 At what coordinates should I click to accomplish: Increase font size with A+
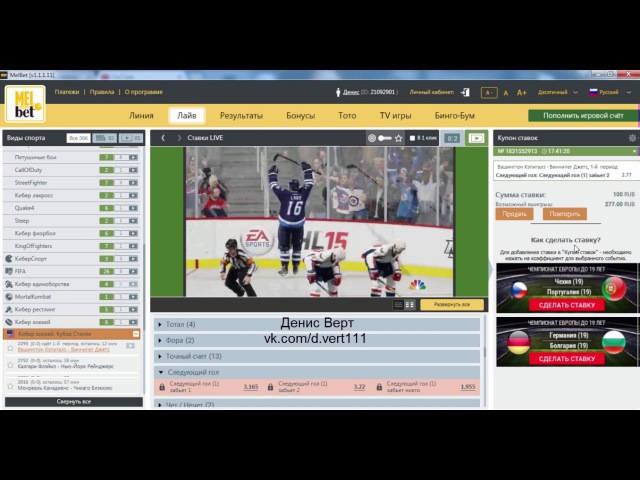(x=521, y=93)
